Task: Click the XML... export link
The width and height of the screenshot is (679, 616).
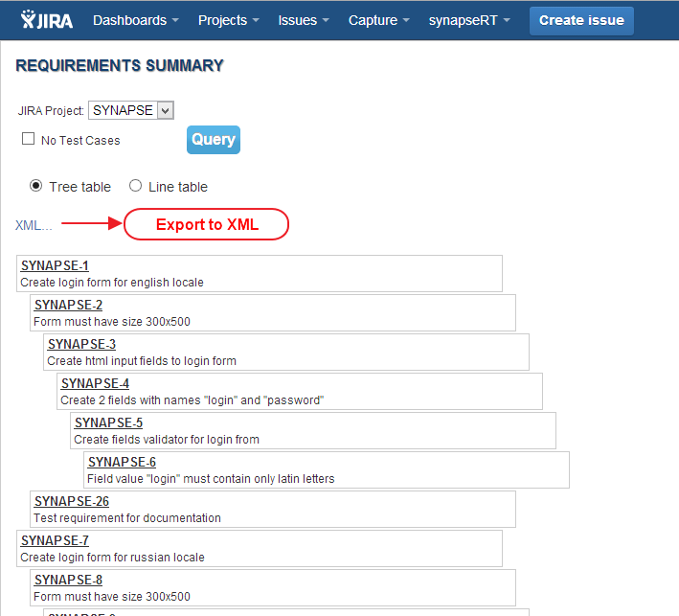Action: pos(34,225)
